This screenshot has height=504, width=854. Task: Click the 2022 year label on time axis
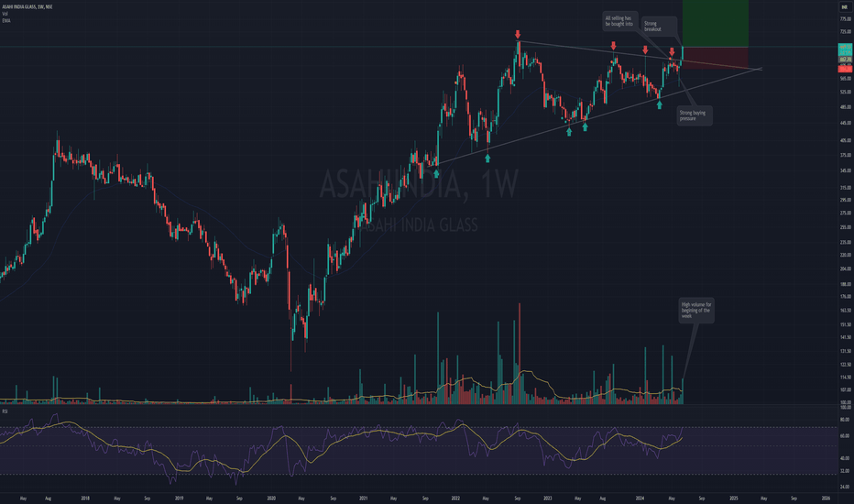pyautogui.click(x=456, y=498)
